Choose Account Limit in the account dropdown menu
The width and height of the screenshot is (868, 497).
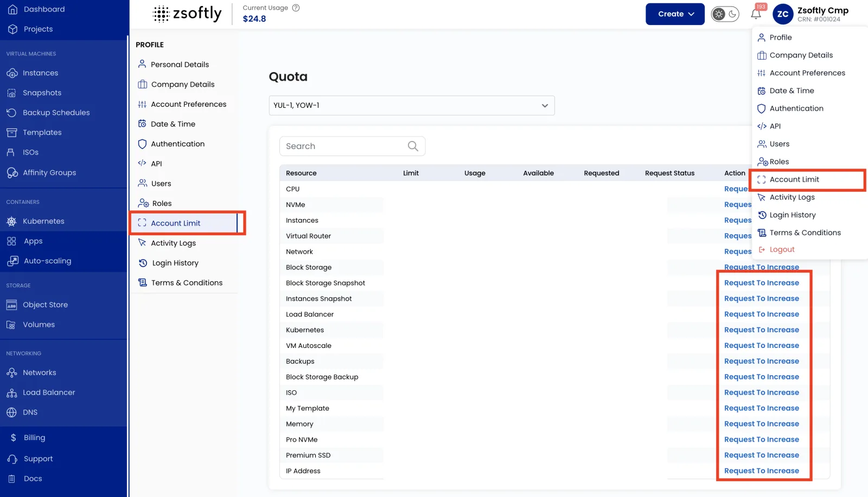tap(788, 179)
